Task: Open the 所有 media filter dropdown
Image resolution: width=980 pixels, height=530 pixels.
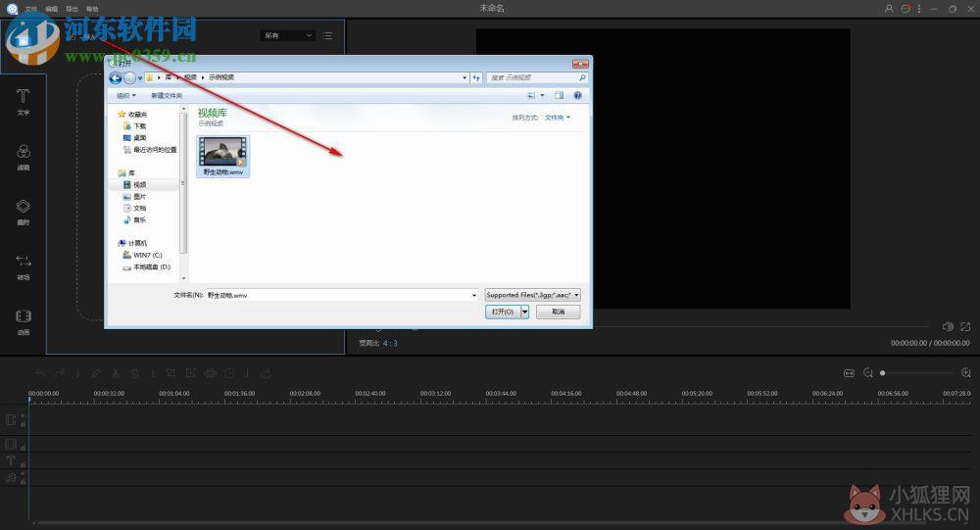Action: [x=288, y=35]
